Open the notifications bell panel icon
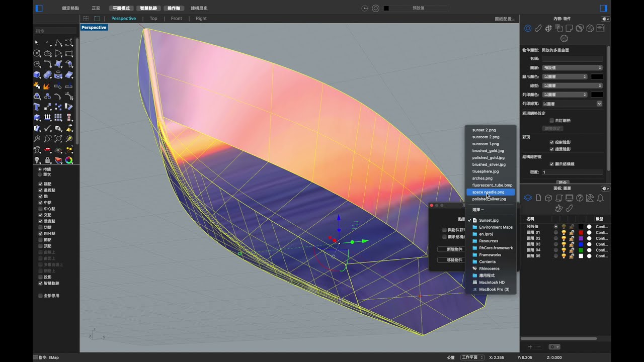The height and width of the screenshot is (362, 644). pyautogui.click(x=600, y=198)
